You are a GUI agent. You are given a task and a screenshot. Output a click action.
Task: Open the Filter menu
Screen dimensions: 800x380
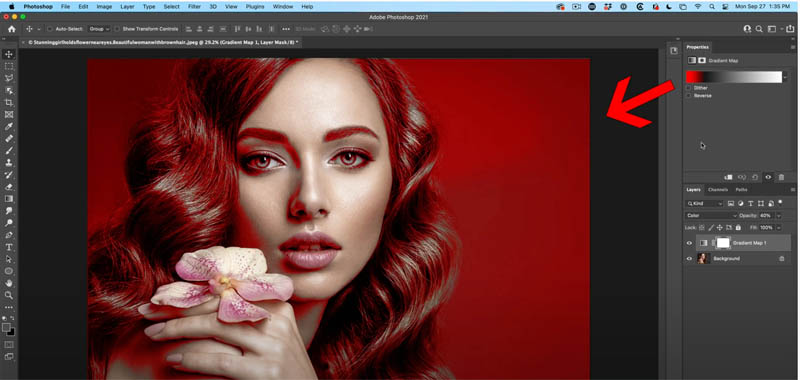pyautogui.click(x=194, y=7)
